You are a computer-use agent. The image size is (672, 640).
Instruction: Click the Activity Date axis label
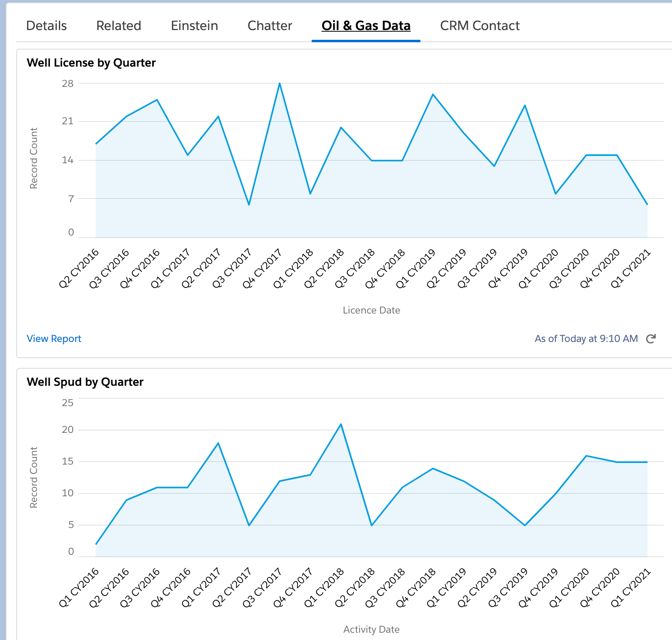coord(371,629)
